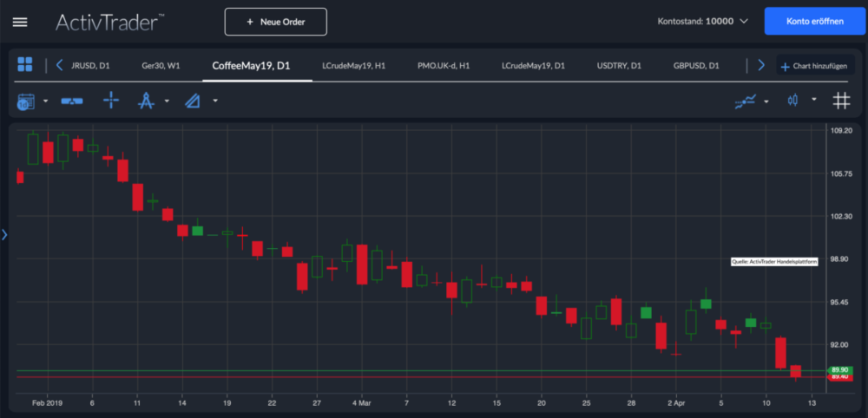Select the horizontal line drawing tool
The width and height of the screenshot is (868, 418).
pyautogui.click(x=72, y=101)
